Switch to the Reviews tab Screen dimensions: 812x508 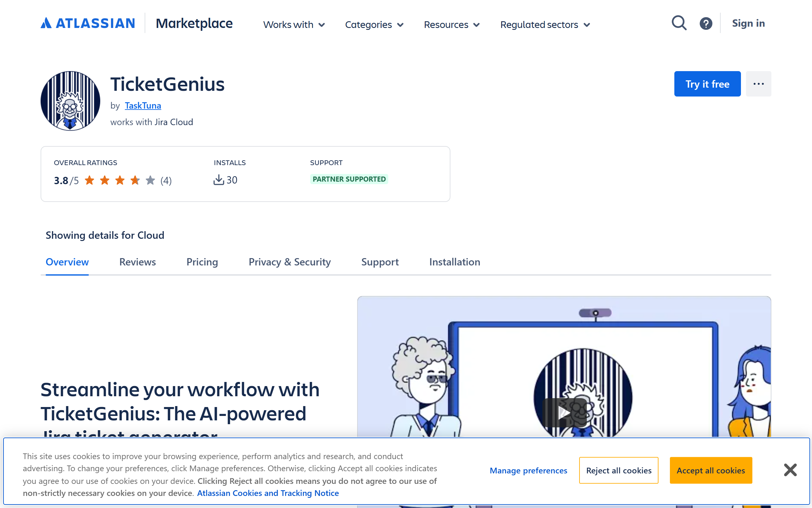138,262
